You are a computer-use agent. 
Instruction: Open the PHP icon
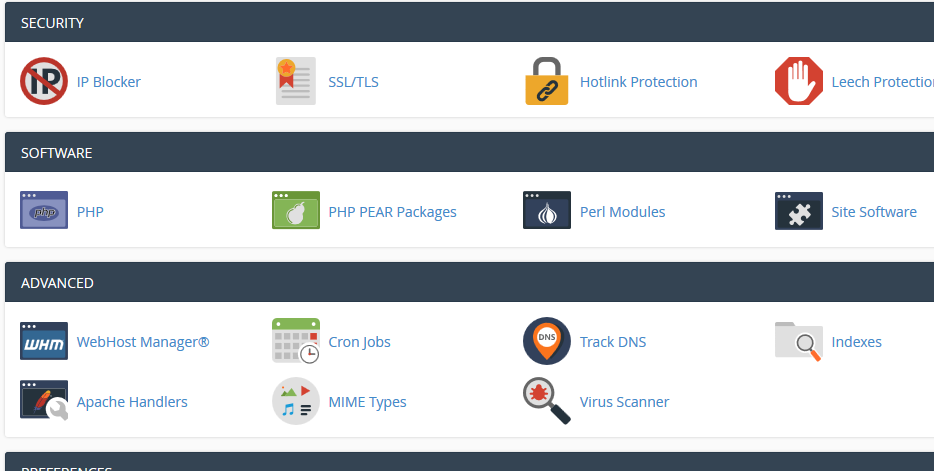(43, 210)
